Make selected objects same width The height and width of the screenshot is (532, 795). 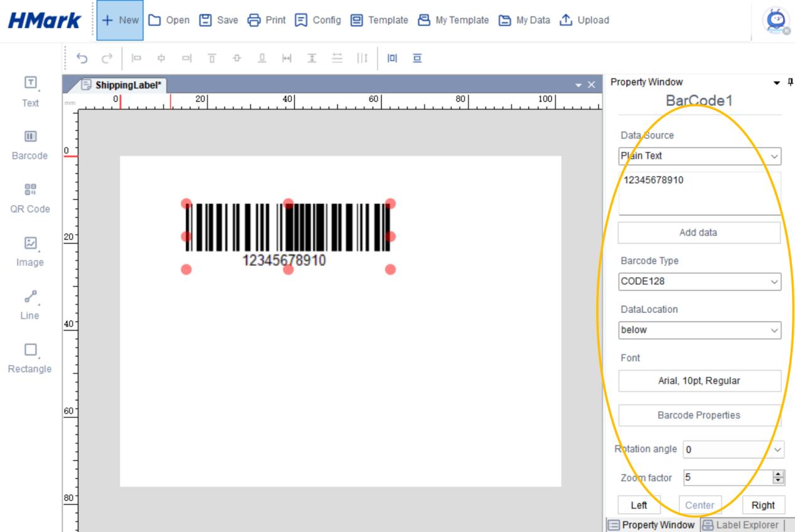288,58
